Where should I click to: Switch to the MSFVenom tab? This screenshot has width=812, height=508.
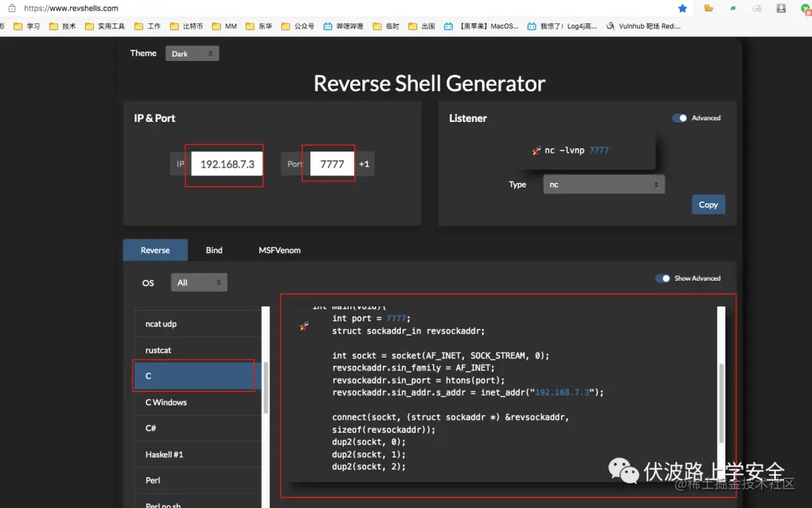coord(280,250)
